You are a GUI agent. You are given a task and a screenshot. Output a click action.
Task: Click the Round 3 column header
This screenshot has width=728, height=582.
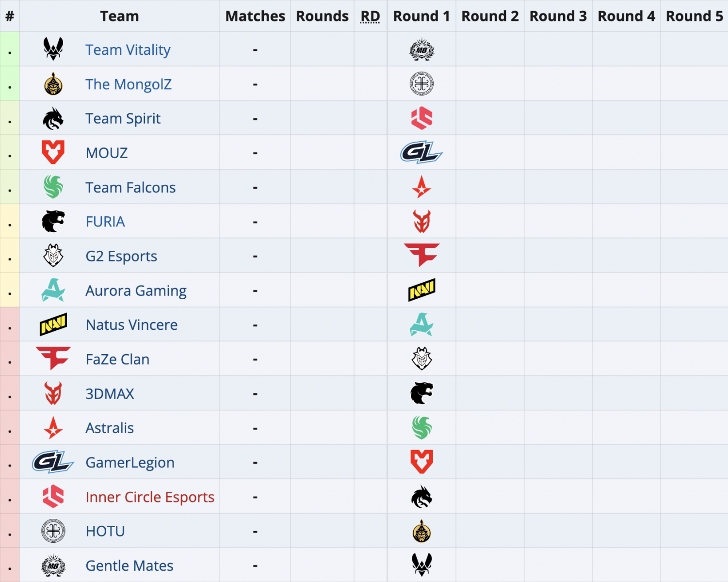pyautogui.click(x=558, y=16)
